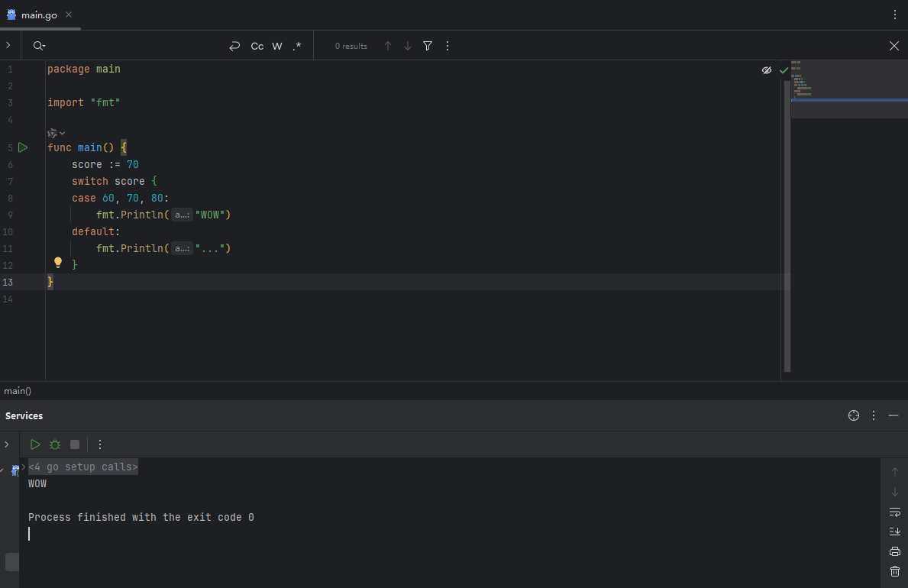This screenshot has width=908, height=588.
Task: Select the main.go editor tab
Action: (x=40, y=15)
